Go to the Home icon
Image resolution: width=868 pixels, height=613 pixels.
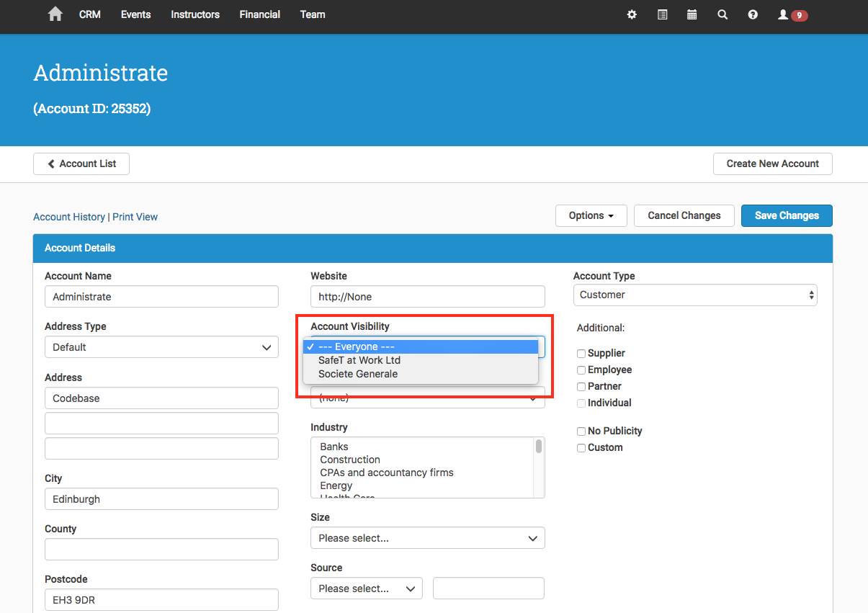(55, 14)
